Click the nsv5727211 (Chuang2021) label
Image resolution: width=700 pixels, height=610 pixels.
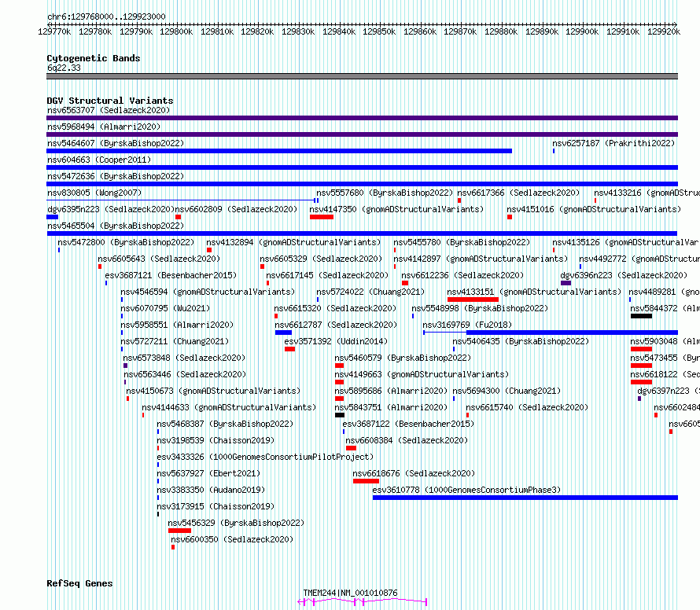tap(175, 341)
